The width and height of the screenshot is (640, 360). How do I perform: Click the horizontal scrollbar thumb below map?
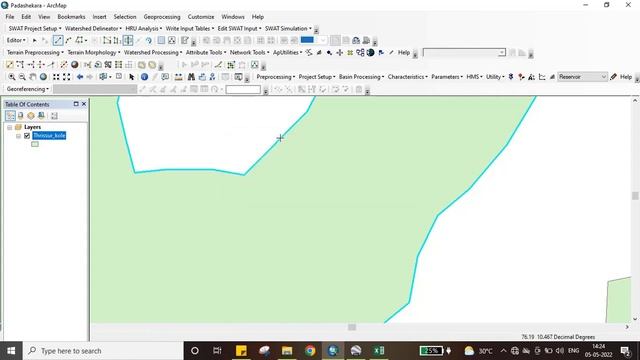tap(352, 327)
